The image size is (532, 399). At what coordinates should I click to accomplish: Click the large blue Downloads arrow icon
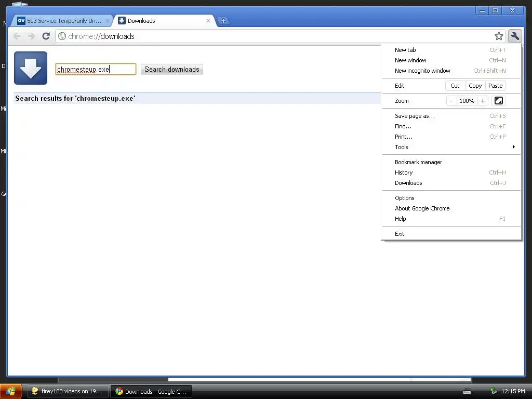[x=31, y=68]
